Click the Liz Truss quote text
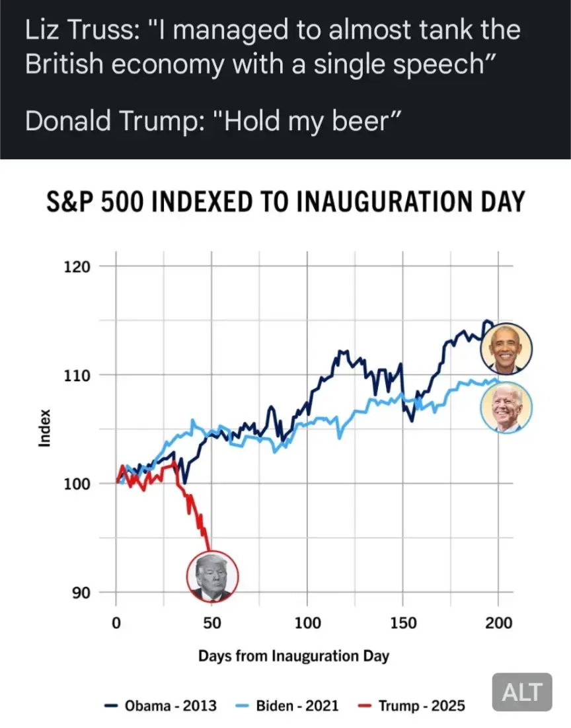571x728 pixels. click(x=272, y=46)
